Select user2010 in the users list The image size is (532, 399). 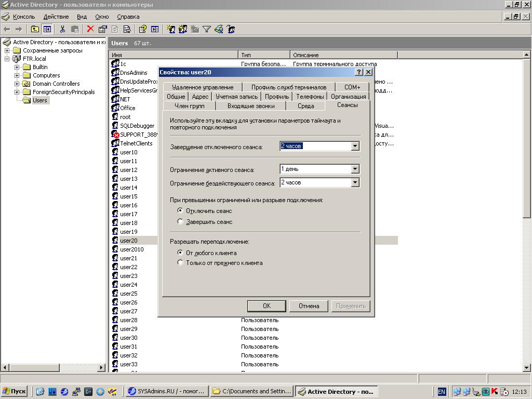pyautogui.click(x=131, y=249)
